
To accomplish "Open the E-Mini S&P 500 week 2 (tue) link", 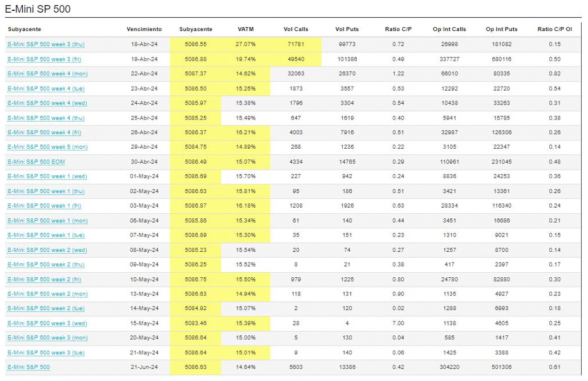I will (45, 309).
